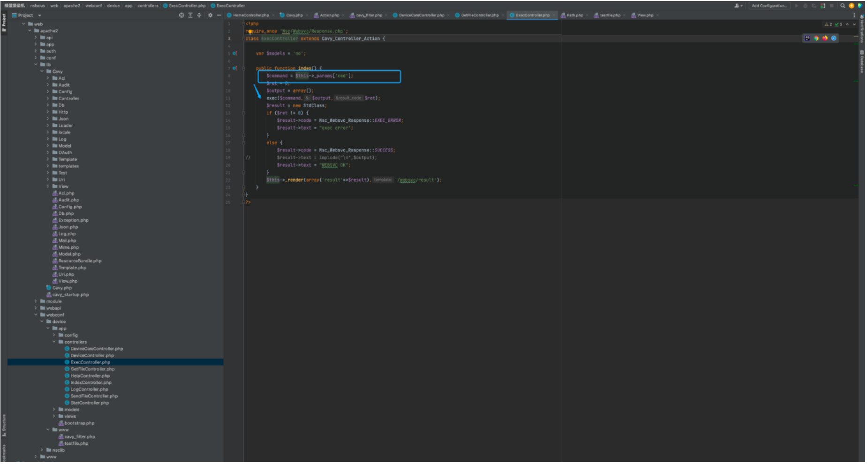Expand the models folder
Image resolution: width=868 pixels, height=464 pixels.
(x=54, y=410)
